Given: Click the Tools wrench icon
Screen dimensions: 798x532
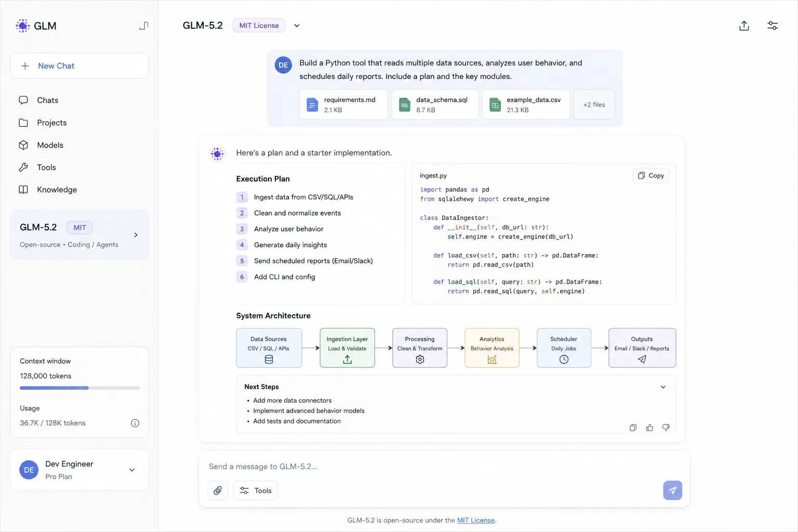Looking at the screenshot, I should (x=23, y=167).
